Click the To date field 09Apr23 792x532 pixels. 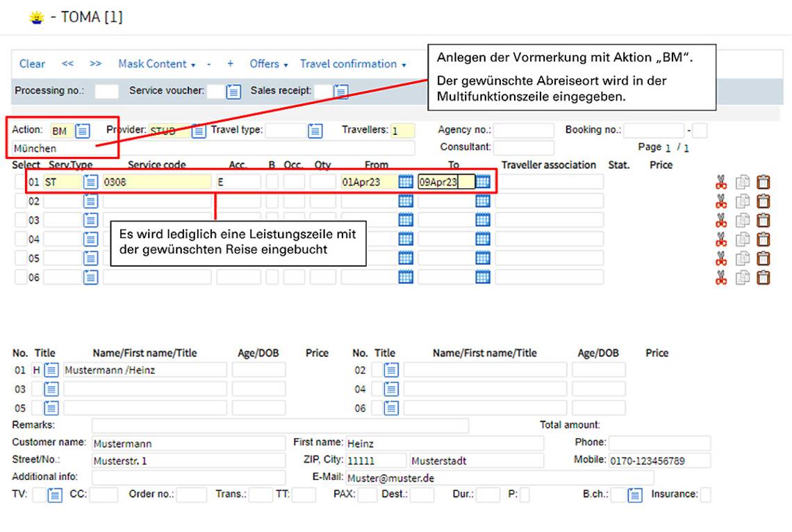tap(447, 182)
